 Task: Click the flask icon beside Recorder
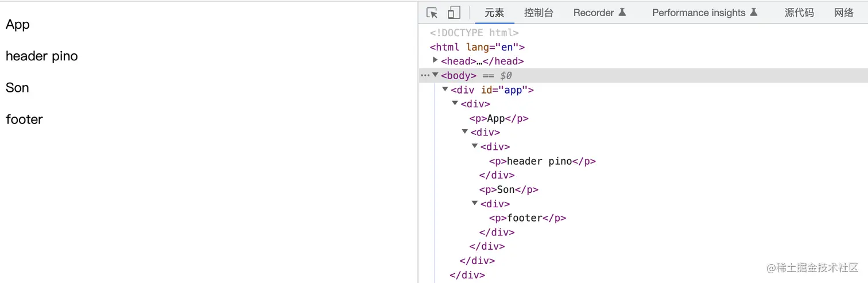pyautogui.click(x=622, y=13)
